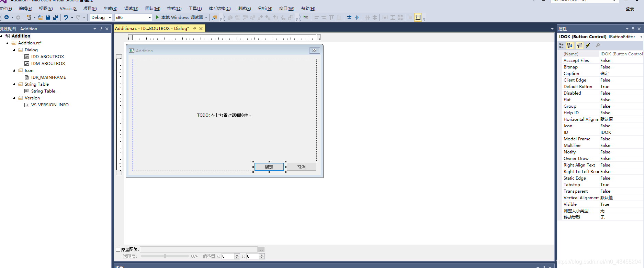644x268 pixels.
Task: Collapse the Dialog folder in resource tree
Action: point(14,50)
